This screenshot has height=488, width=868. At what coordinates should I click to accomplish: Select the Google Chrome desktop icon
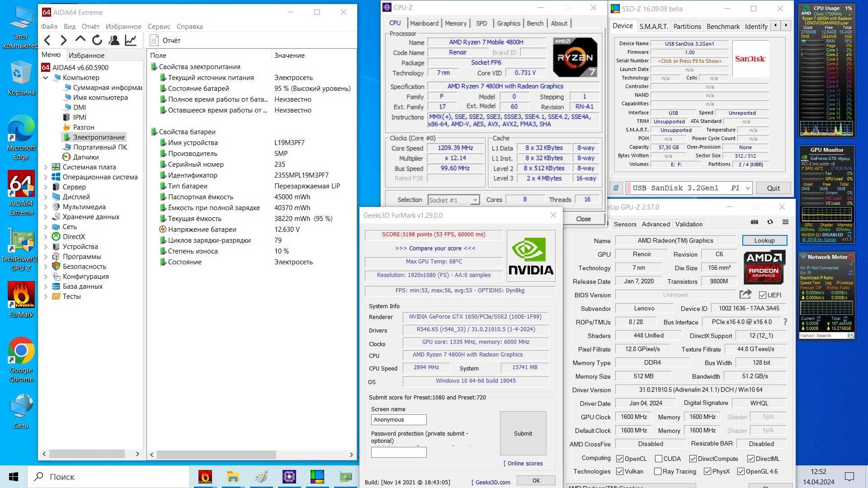tap(21, 360)
